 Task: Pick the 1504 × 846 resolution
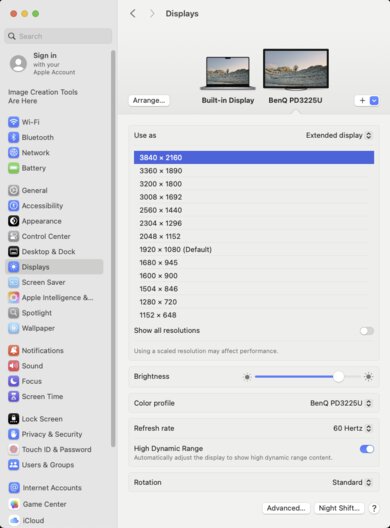[x=254, y=289]
